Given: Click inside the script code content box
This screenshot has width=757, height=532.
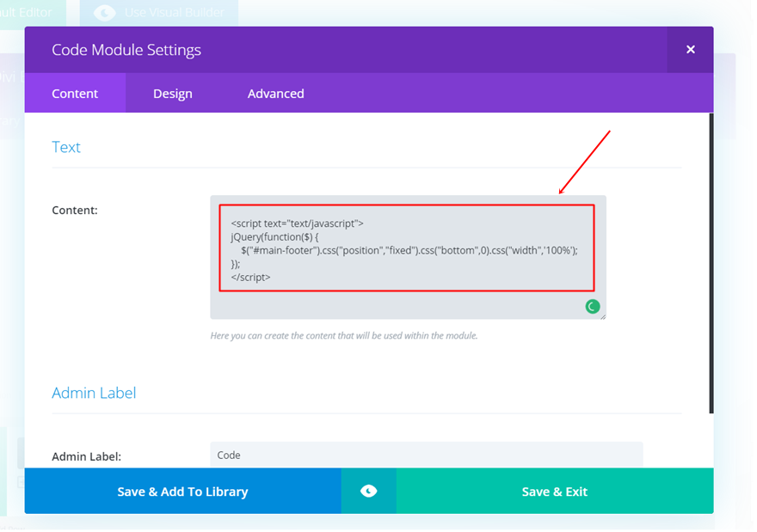Looking at the screenshot, I should [x=406, y=249].
